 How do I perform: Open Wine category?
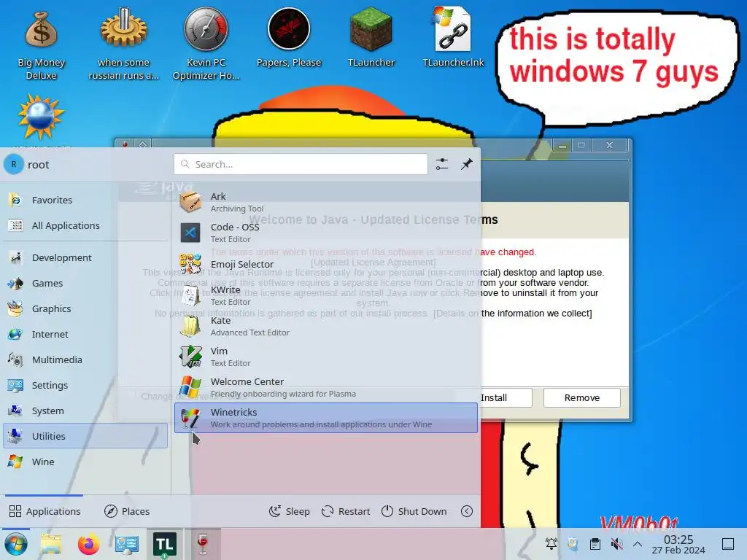pos(86,462)
